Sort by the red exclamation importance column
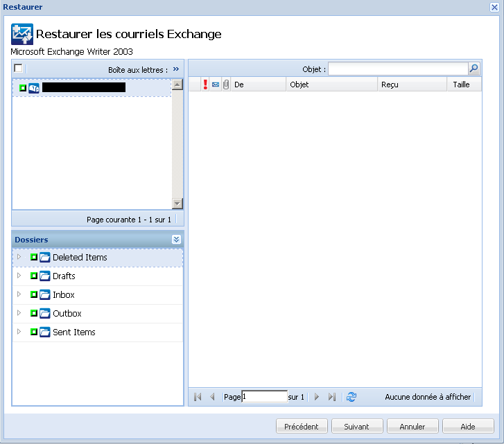Viewport: 504px width, 444px height. 205,85
